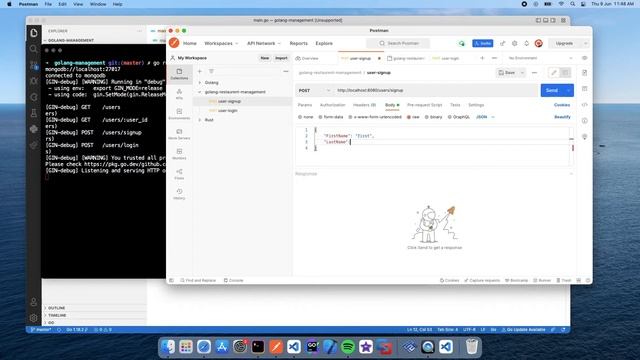Click the Invite button
The width and height of the screenshot is (640, 360).
point(483,43)
